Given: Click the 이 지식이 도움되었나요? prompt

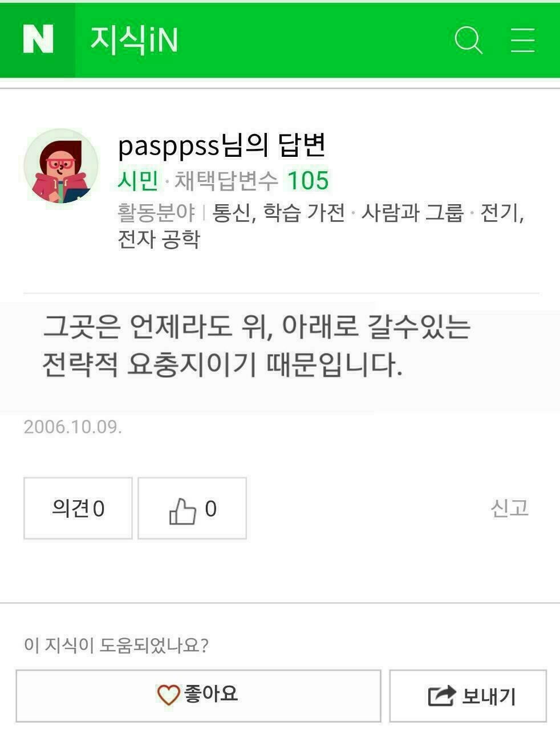Looking at the screenshot, I should [116, 645].
